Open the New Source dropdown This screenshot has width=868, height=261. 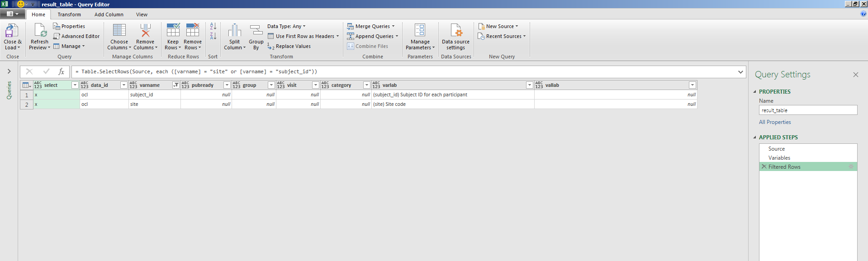[498, 26]
